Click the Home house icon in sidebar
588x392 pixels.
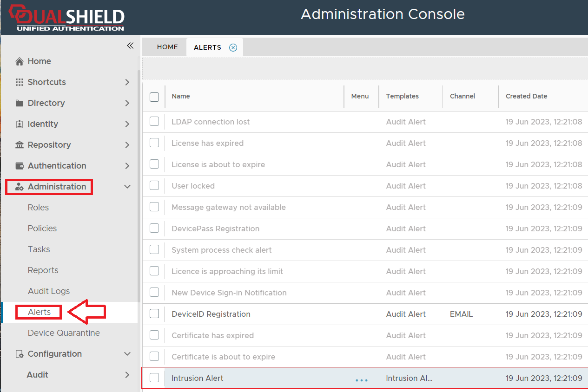pos(20,61)
